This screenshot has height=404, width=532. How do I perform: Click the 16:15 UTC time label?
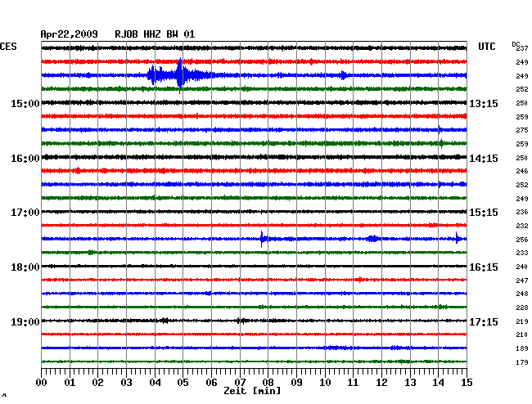(484, 267)
